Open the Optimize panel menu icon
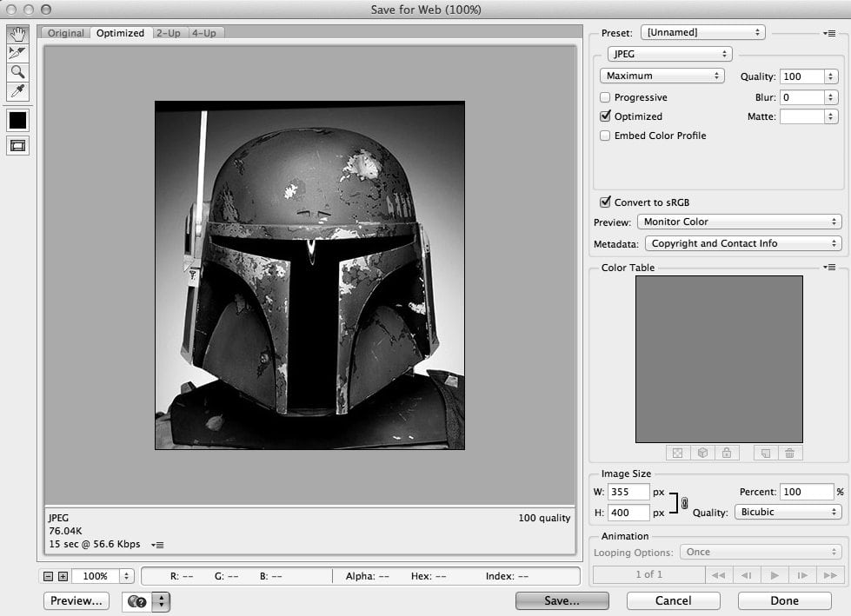 [829, 34]
